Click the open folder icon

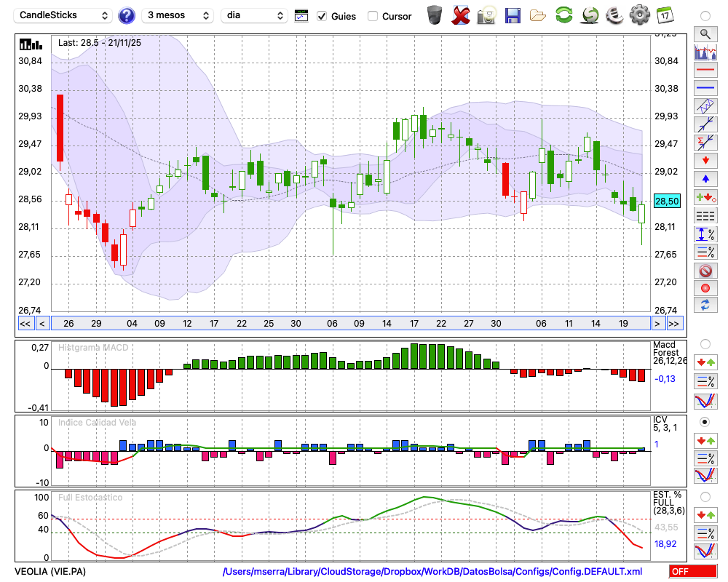coord(538,16)
